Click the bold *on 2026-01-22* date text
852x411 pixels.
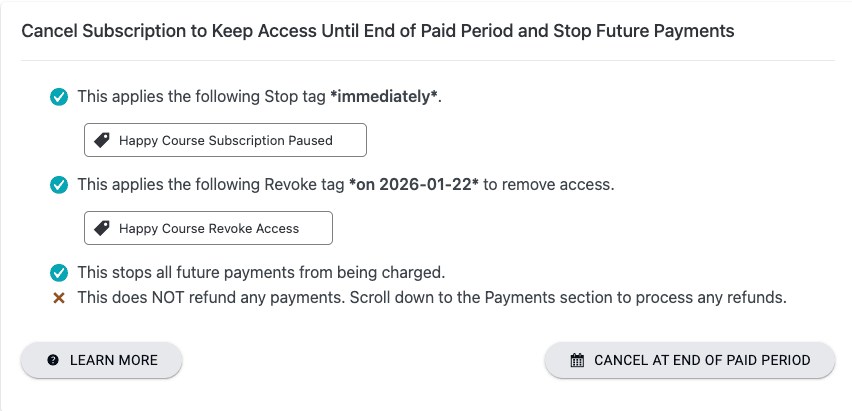pos(413,185)
